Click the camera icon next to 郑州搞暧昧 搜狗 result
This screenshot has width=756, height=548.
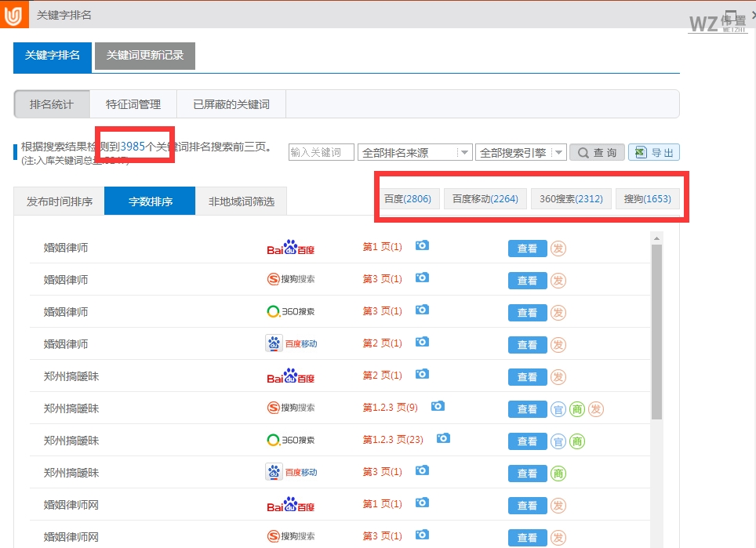[x=438, y=407]
